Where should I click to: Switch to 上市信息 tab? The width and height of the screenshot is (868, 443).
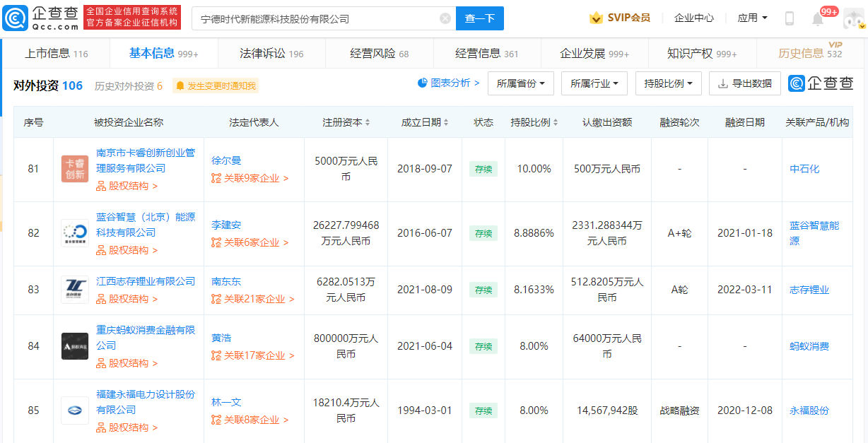point(57,53)
